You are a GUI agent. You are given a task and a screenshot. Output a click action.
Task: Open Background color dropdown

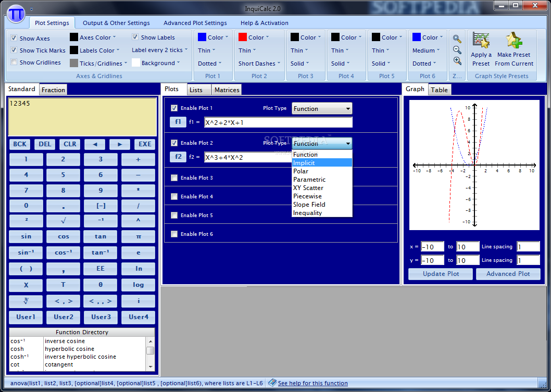pyautogui.click(x=156, y=63)
